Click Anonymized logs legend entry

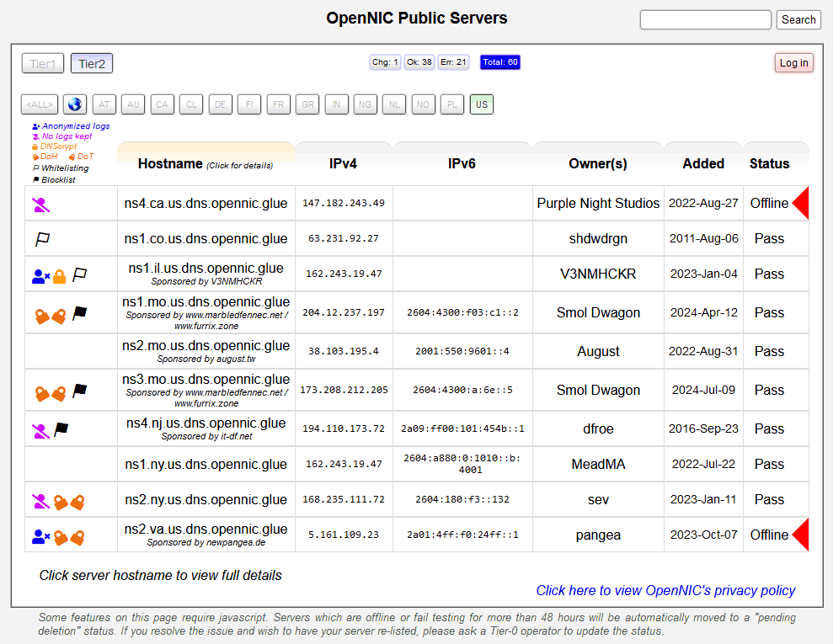pos(71,126)
